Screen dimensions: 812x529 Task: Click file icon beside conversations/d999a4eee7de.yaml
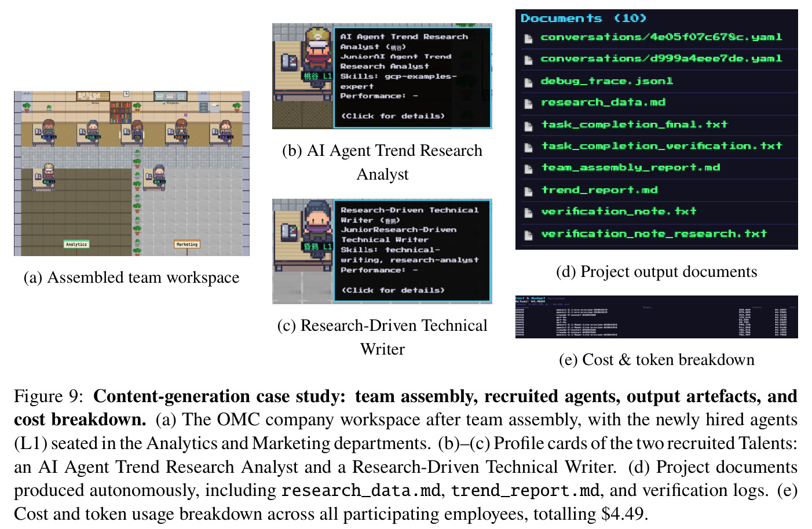click(528, 60)
